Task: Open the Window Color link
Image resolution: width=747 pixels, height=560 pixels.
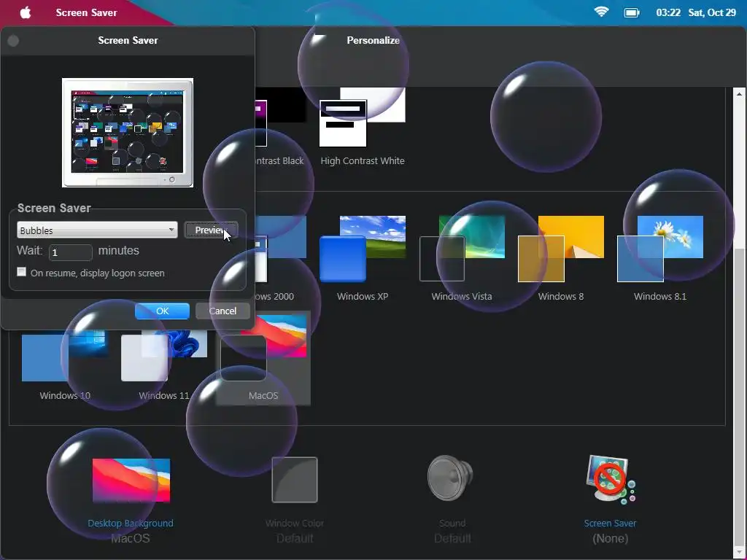Action: [295, 523]
